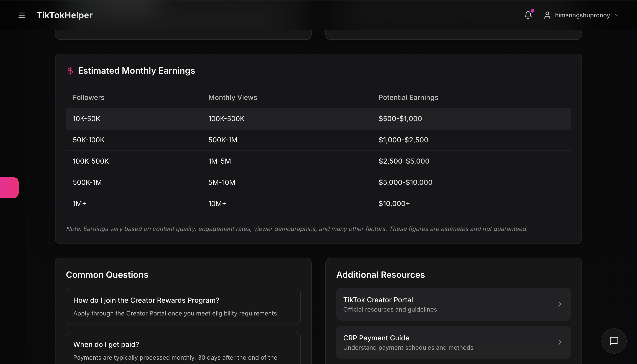The width and height of the screenshot is (637, 364).
Task: Open the CRP Payment Guide chevron arrow
Action: pyautogui.click(x=560, y=342)
